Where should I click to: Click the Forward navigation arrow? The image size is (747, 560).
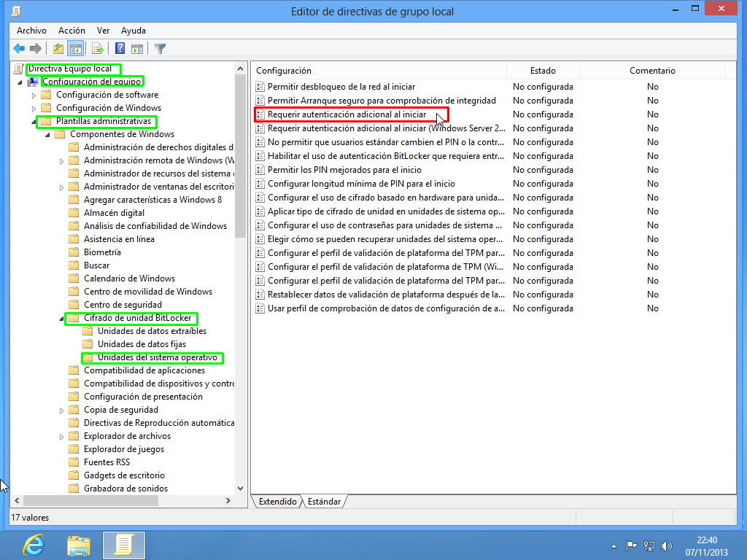[x=35, y=48]
